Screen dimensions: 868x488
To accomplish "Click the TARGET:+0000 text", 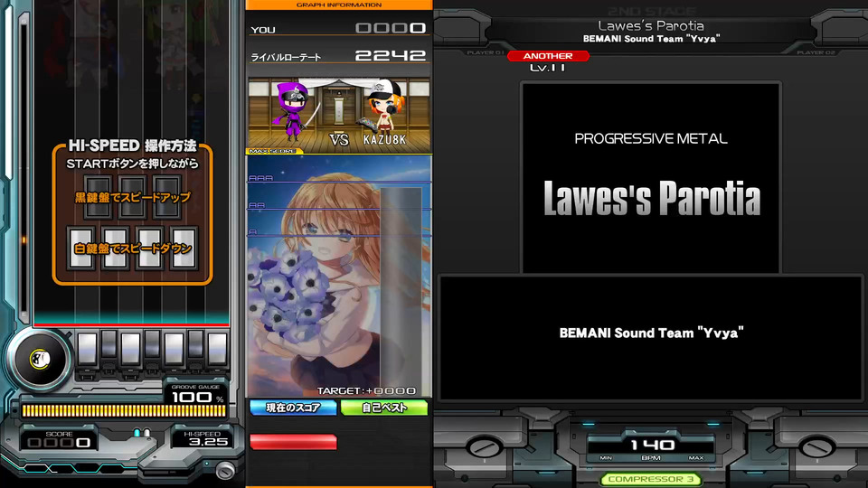I will [366, 390].
